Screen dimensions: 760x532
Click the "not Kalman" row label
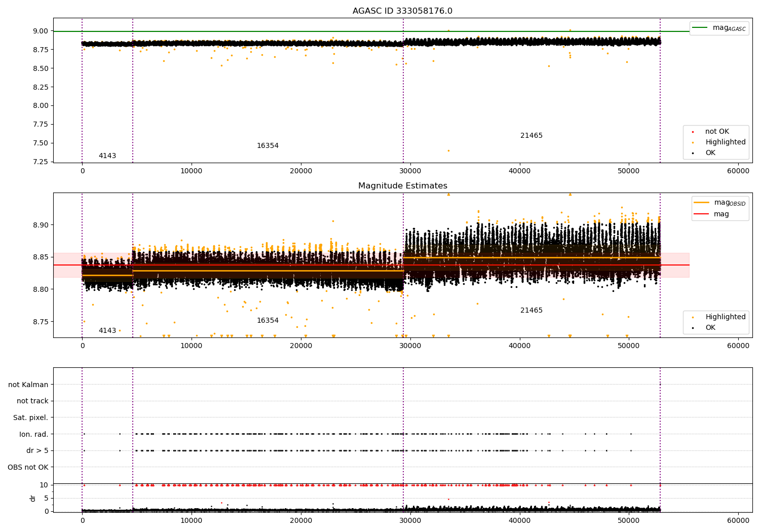coord(28,385)
